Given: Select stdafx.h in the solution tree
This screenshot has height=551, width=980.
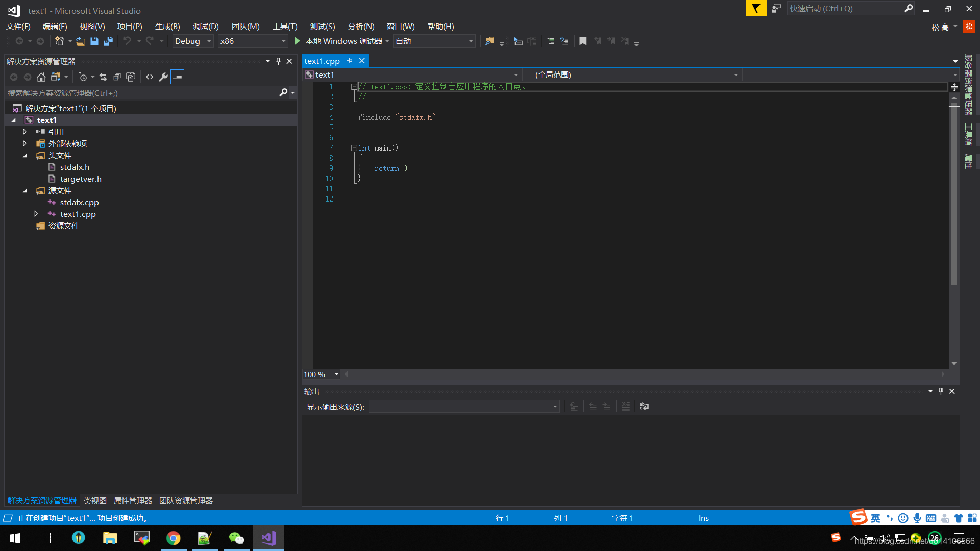Looking at the screenshot, I should tap(75, 167).
